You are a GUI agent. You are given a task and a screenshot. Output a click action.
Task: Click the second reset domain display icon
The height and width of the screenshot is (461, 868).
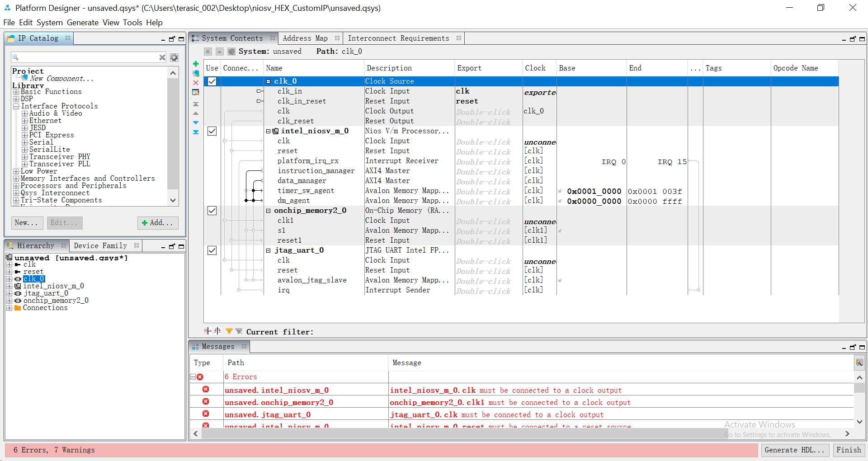pyautogui.click(x=218, y=331)
